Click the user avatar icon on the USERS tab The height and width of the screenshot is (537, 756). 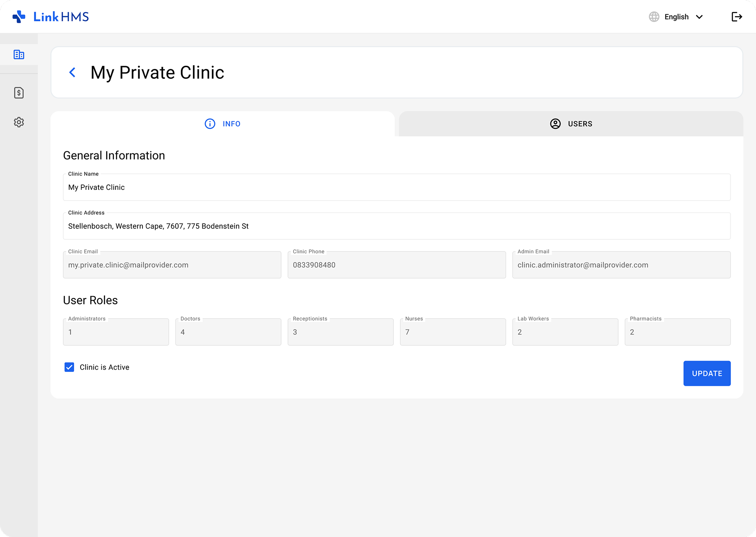coord(555,124)
